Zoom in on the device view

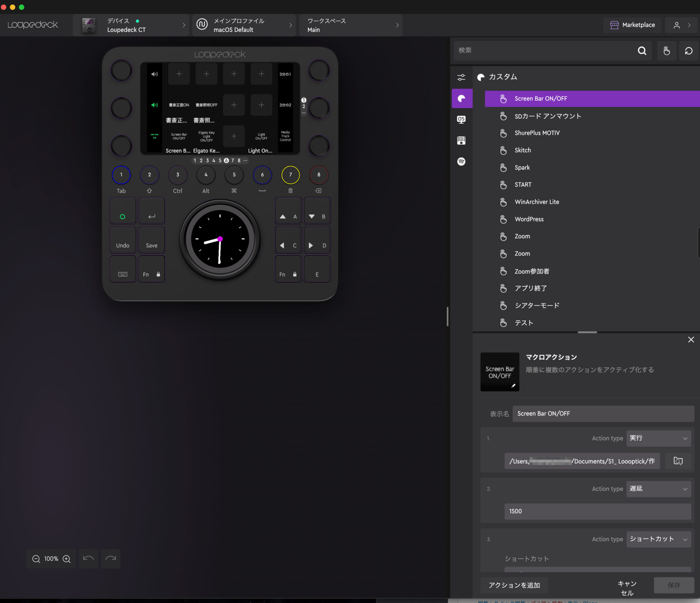click(67, 559)
